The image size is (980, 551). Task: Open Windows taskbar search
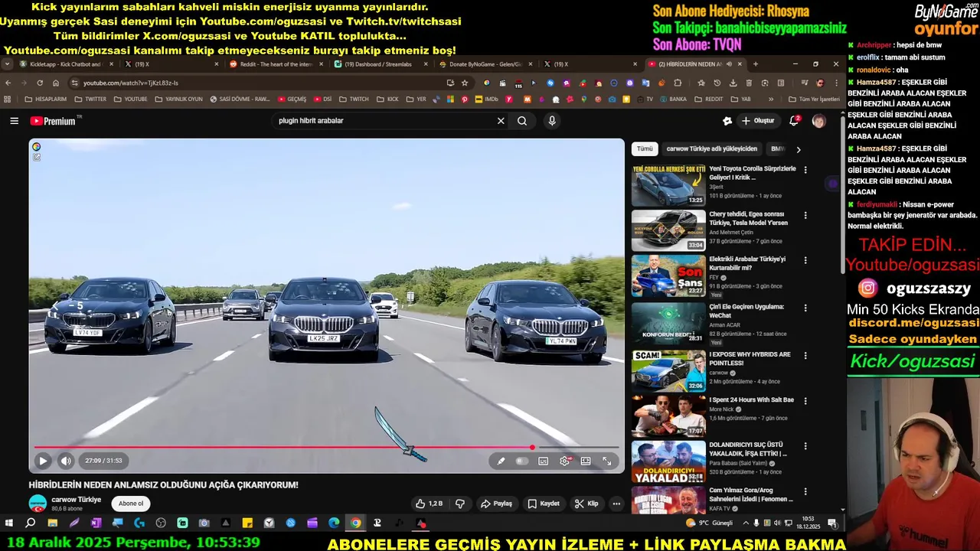coord(31,523)
